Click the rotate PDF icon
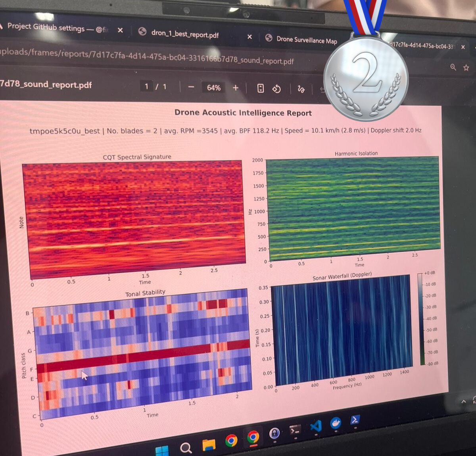Screen dimensions: 476x456 [276, 89]
